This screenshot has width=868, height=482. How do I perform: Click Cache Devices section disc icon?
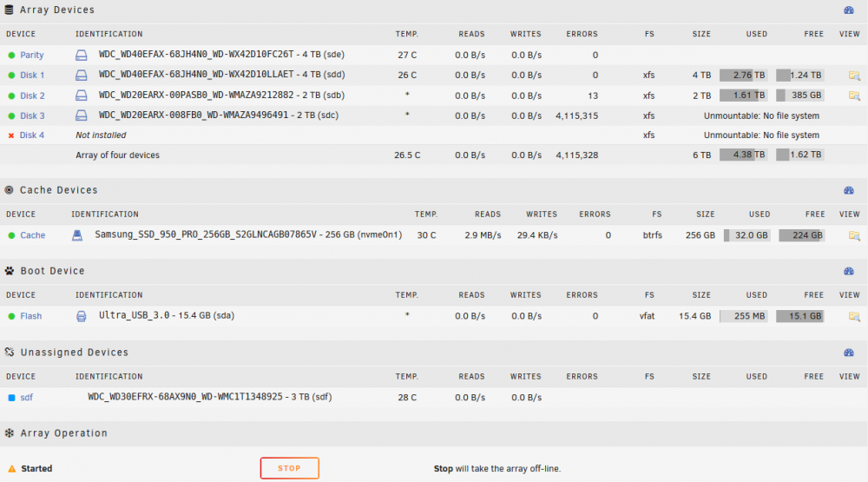coord(9,190)
